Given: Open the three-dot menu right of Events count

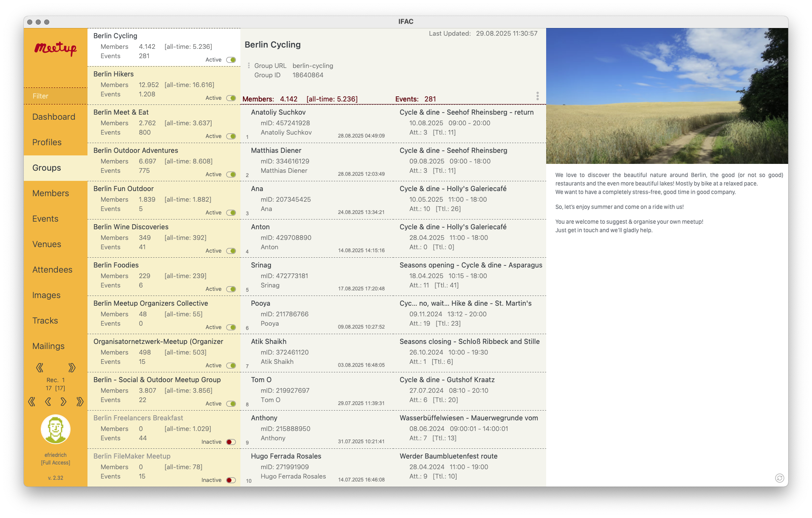Looking at the screenshot, I should coord(537,96).
